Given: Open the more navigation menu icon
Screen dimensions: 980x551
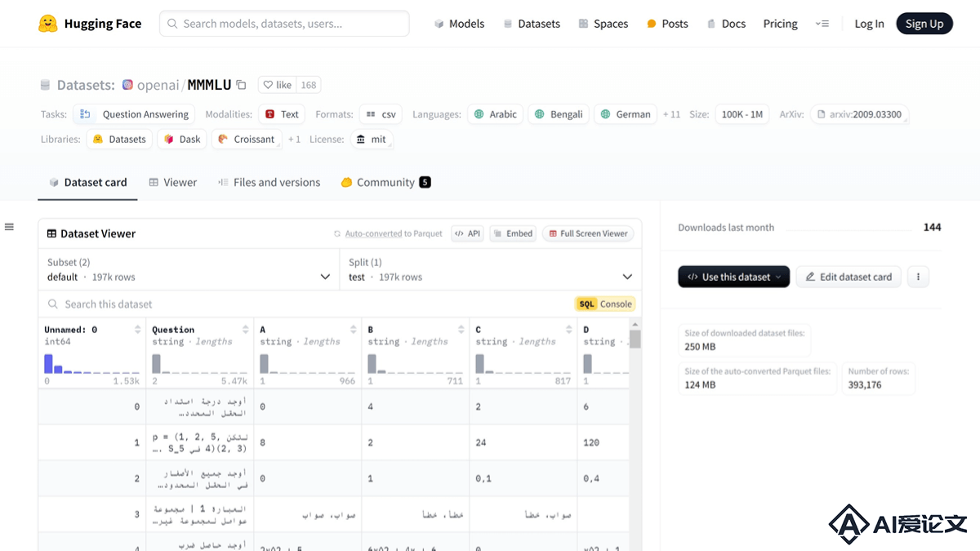Looking at the screenshot, I should tap(822, 24).
